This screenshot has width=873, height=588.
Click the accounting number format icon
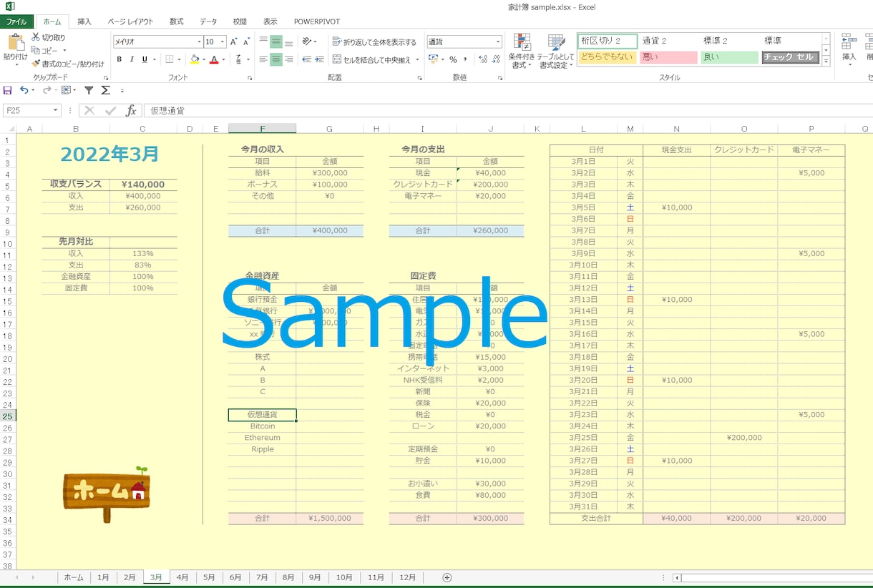(x=433, y=59)
